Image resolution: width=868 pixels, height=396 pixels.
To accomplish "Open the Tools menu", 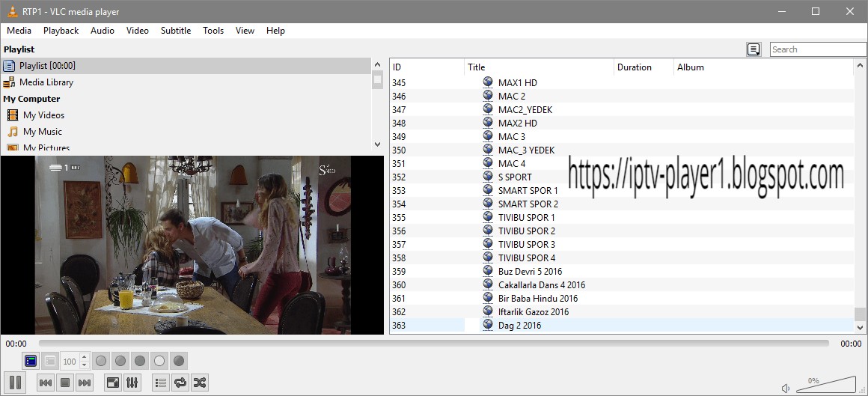I will click(213, 31).
